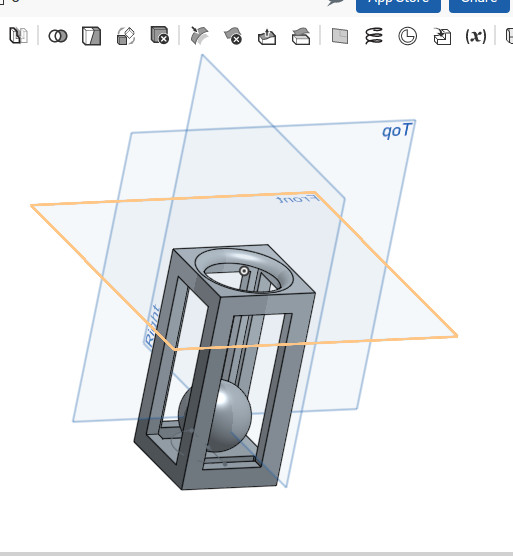Click the Mate connector icon
This screenshot has width=513, height=556.
click(408, 36)
